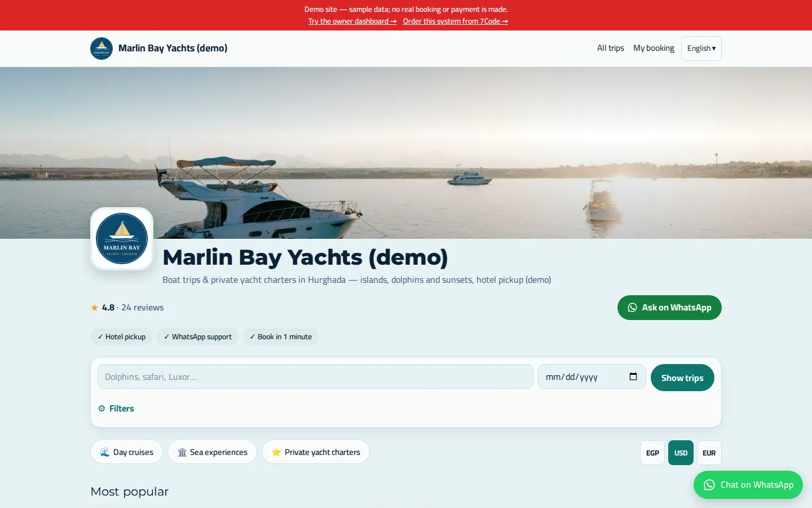This screenshot has height=508, width=812.
Task: Select the Sea experiences category chip
Action: click(212, 452)
